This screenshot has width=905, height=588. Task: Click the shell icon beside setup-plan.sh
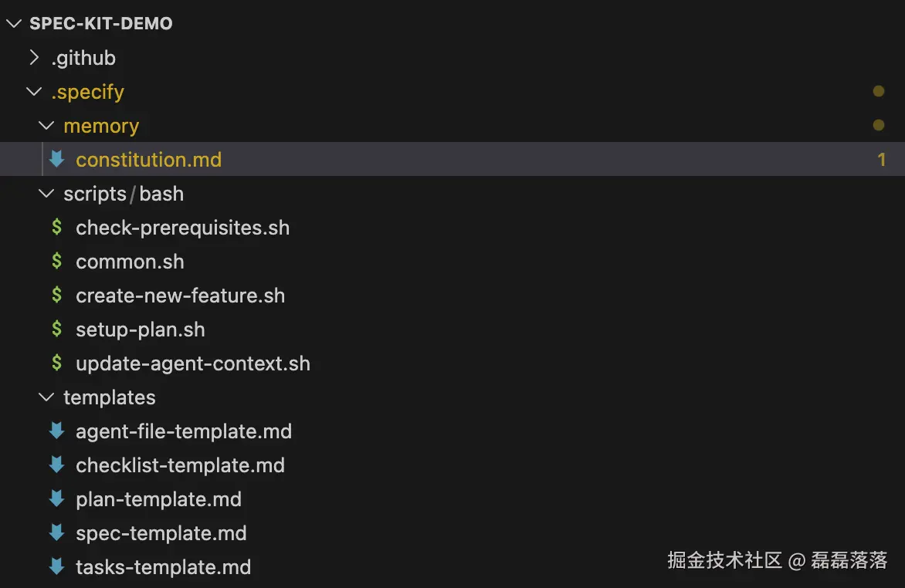[x=57, y=329]
